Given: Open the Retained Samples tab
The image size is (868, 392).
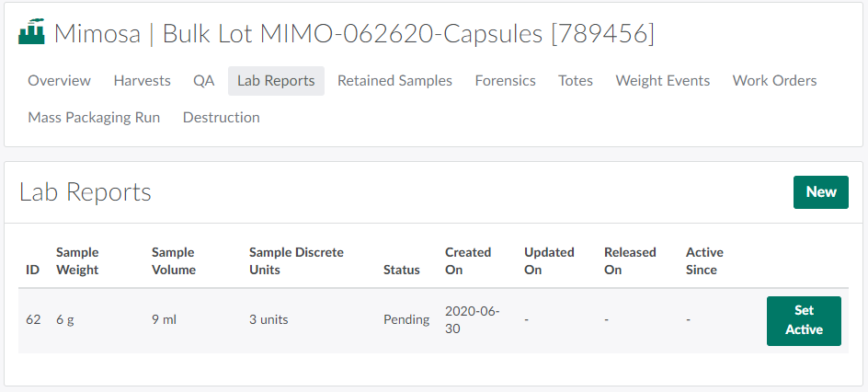Looking at the screenshot, I should (394, 81).
